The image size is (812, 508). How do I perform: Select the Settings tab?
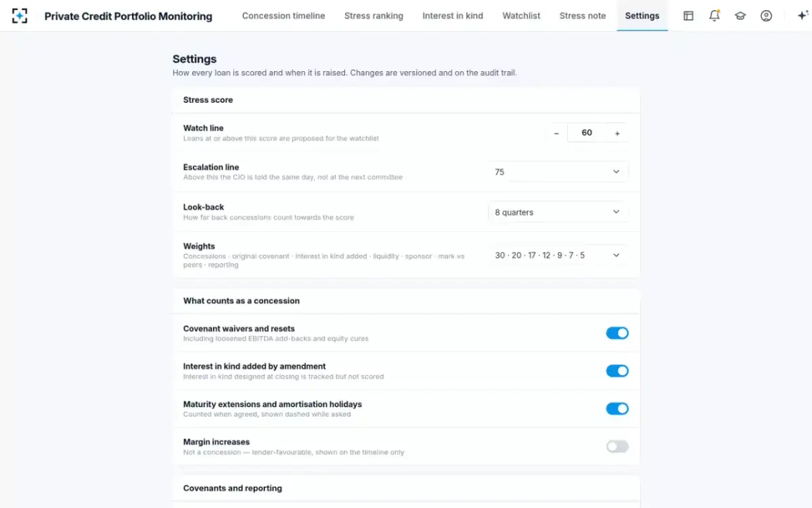point(642,16)
